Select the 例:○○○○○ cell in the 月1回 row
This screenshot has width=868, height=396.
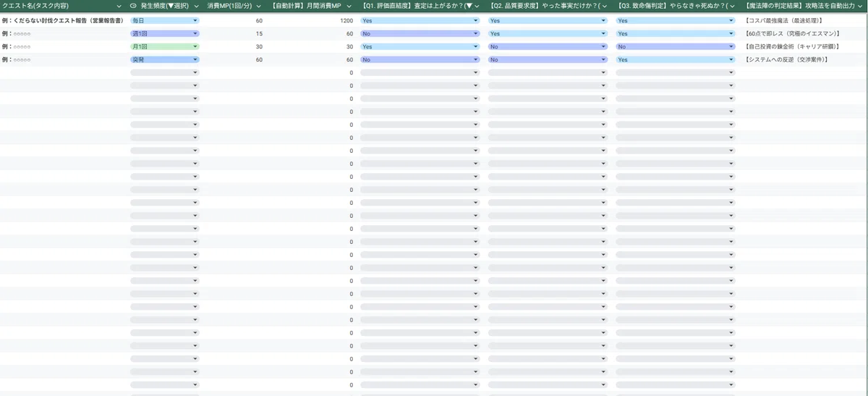(x=64, y=46)
